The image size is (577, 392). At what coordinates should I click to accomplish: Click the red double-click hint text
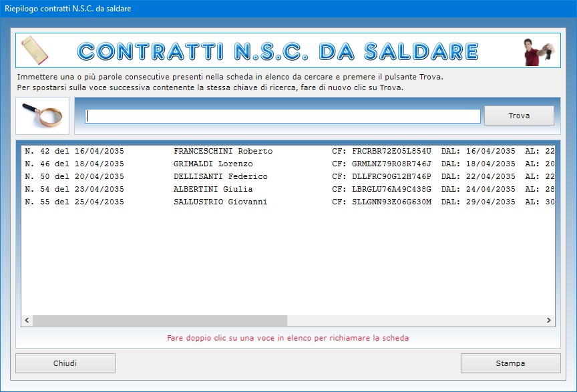tap(288, 338)
